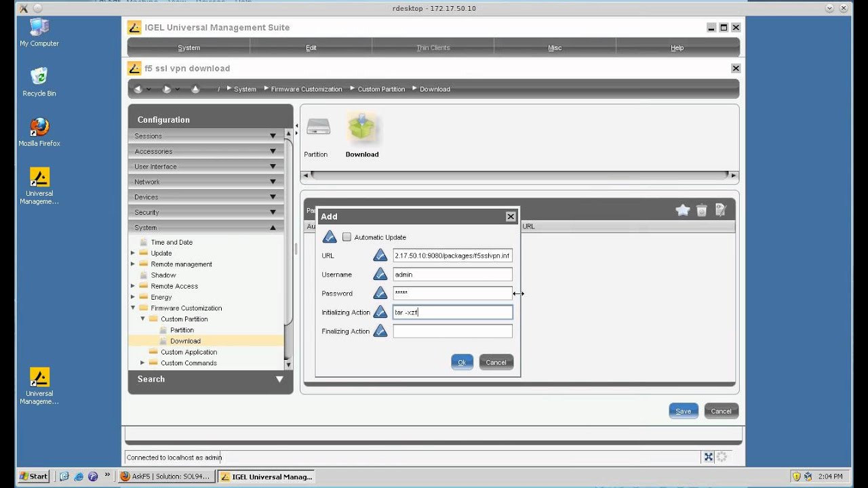This screenshot has height=488, width=868.
Task: Click the Save button
Action: tap(683, 411)
